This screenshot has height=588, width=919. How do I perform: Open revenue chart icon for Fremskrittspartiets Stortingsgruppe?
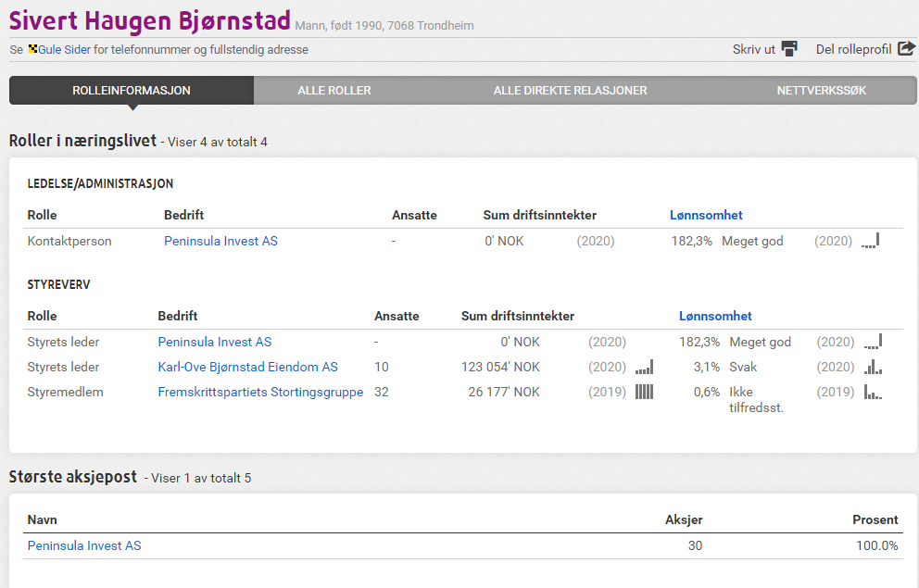(x=644, y=392)
